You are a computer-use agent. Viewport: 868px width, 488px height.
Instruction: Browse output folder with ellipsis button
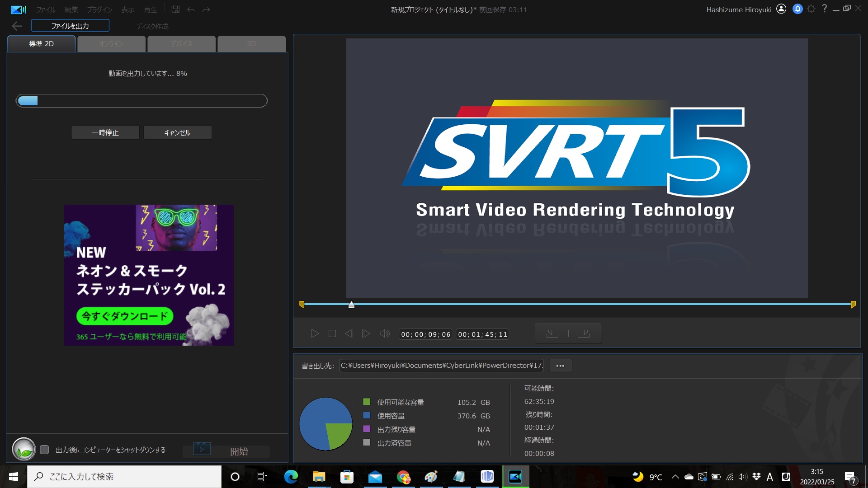click(560, 366)
